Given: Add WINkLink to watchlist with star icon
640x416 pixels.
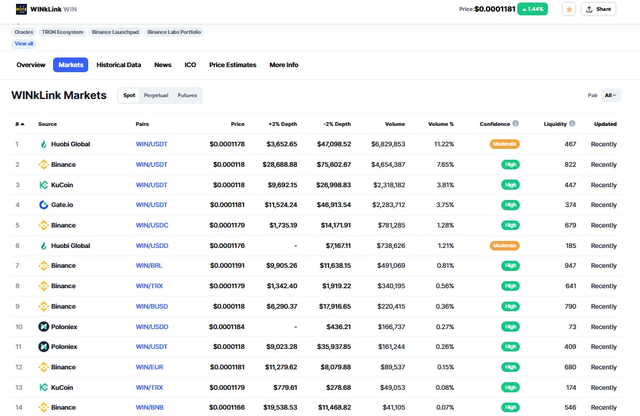Looking at the screenshot, I should click(x=569, y=9).
